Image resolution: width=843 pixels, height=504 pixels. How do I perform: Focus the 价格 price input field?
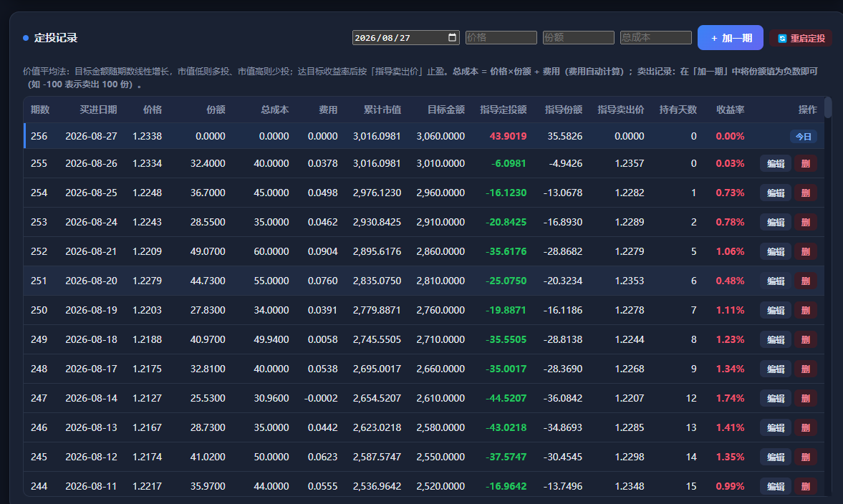pyautogui.click(x=501, y=38)
